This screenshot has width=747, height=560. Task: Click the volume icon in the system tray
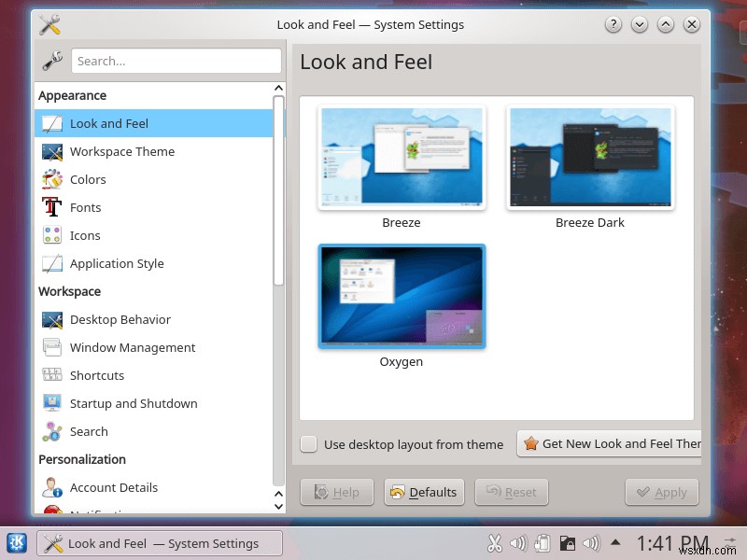point(519,542)
